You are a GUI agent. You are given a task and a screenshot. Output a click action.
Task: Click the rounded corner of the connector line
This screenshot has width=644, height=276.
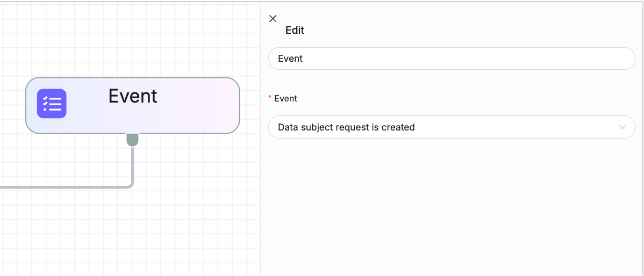131,186
